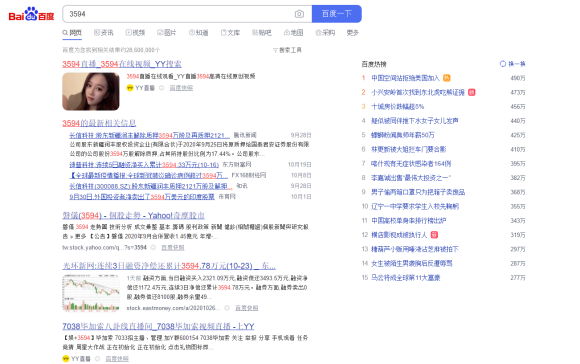Open hot search 8 about 最伟大投资之一
The width and height of the screenshot is (580, 364).
[411, 178]
